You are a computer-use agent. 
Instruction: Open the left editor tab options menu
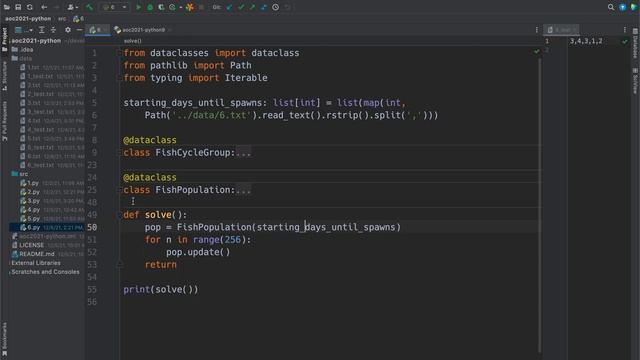tap(536, 30)
